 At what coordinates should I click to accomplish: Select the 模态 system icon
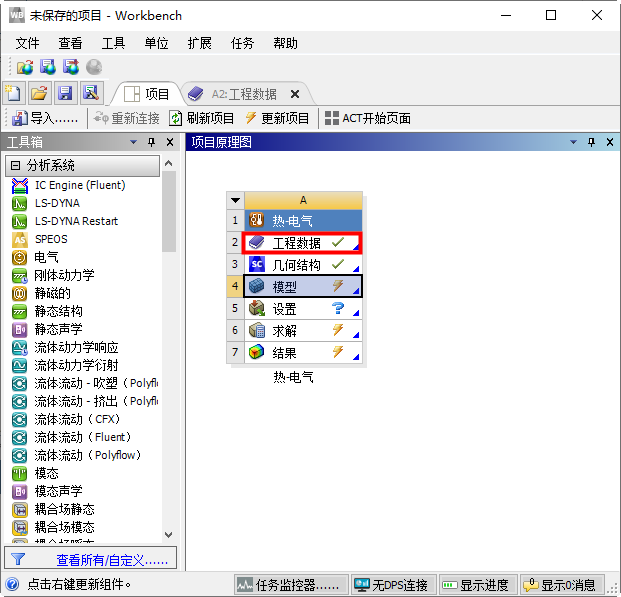coord(19,473)
